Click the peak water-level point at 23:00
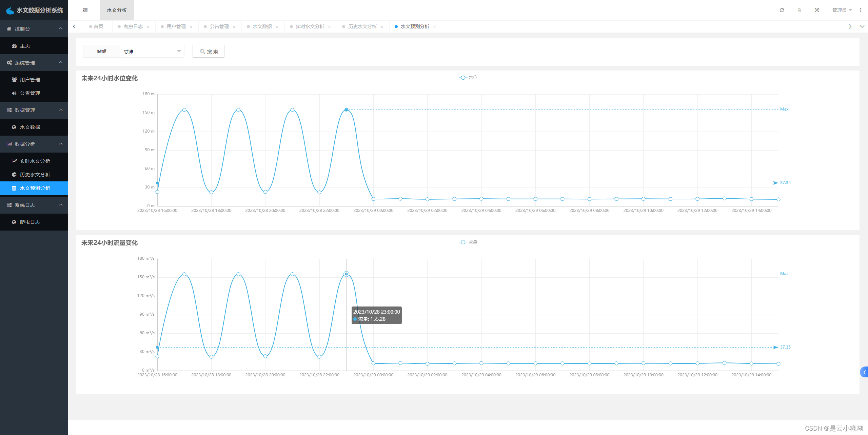Image resolution: width=868 pixels, height=435 pixels. (x=346, y=110)
